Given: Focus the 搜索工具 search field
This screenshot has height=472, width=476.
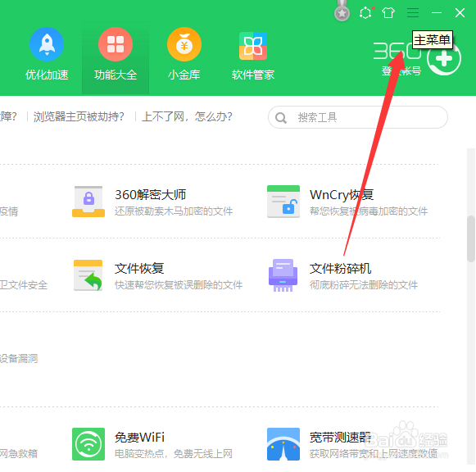Looking at the screenshot, I should point(358,117).
